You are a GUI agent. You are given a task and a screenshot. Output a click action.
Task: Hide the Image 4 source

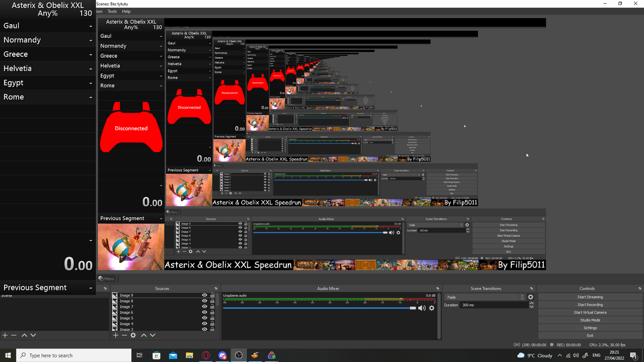(x=205, y=324)
